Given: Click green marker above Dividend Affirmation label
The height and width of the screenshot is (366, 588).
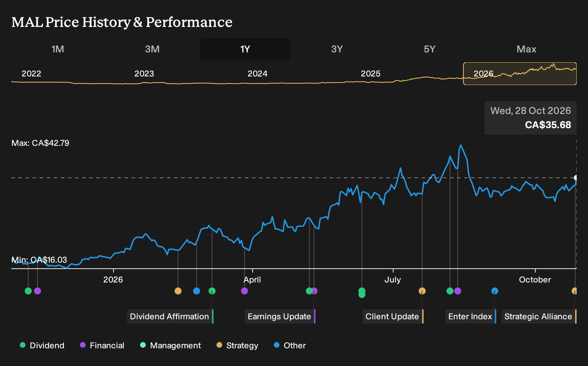Looking at the screenshot, I should point(212,291).
